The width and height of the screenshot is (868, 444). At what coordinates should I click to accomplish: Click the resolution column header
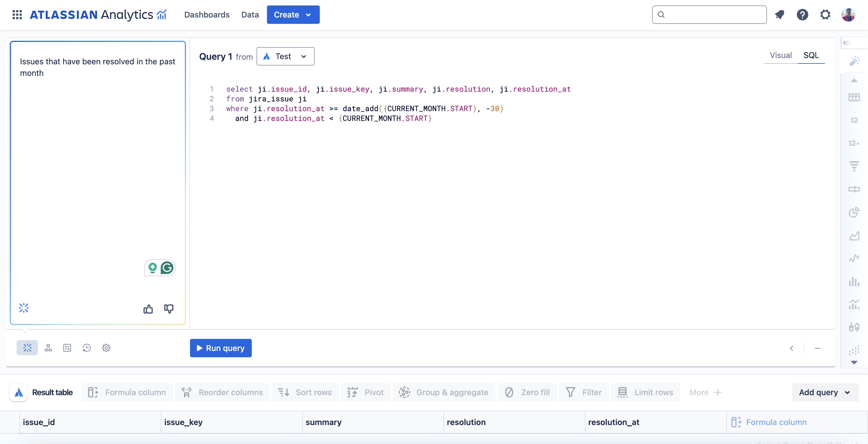(x=514, y=422)
